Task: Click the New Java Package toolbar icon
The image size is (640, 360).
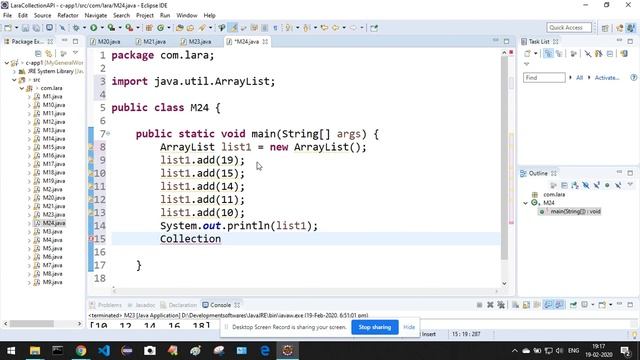Action: [149, 28]
